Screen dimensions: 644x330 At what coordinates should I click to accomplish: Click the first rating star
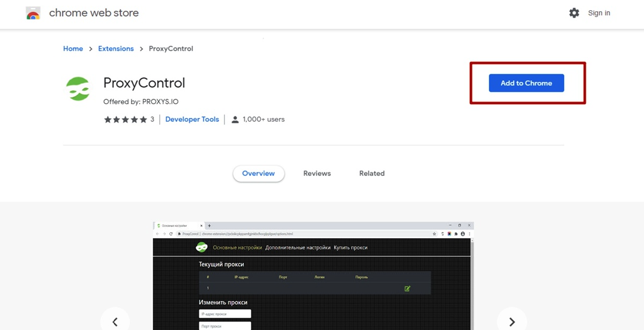[x=107, y=119]
